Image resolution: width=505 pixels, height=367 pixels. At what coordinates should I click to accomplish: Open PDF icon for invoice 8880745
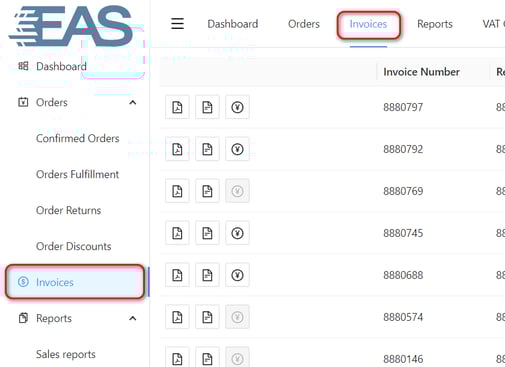(177, 233)
